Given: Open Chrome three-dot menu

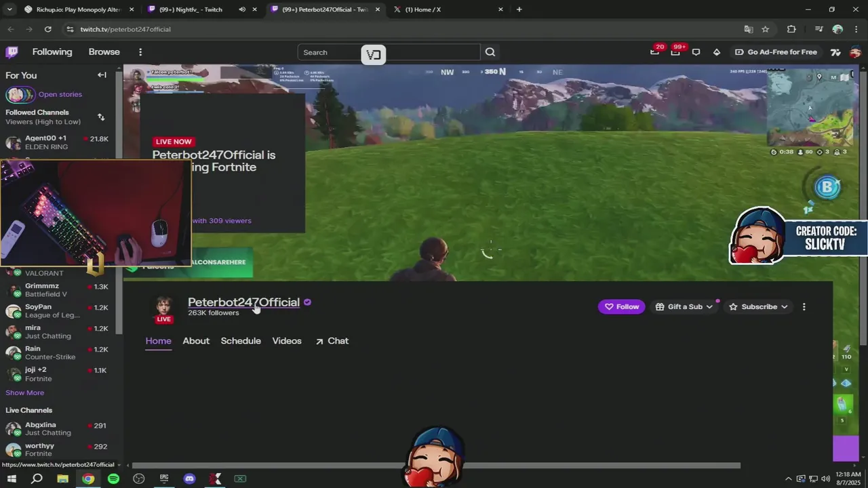Looking at the screenshot, I should pyautogui.click(x=856, y=29).
